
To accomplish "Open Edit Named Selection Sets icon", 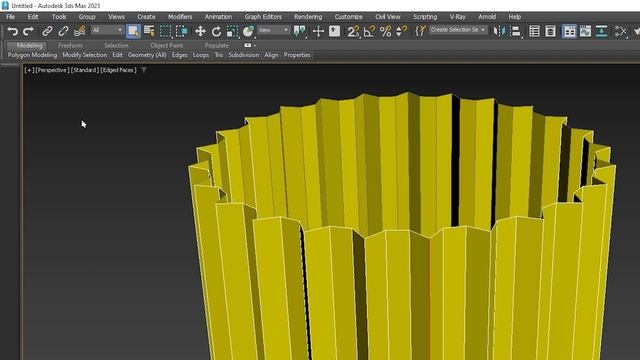I will 420,31.
